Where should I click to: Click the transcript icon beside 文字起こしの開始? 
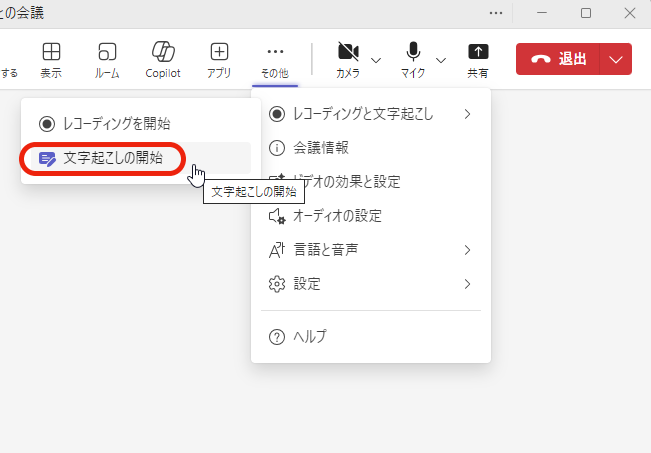(47, 159)
